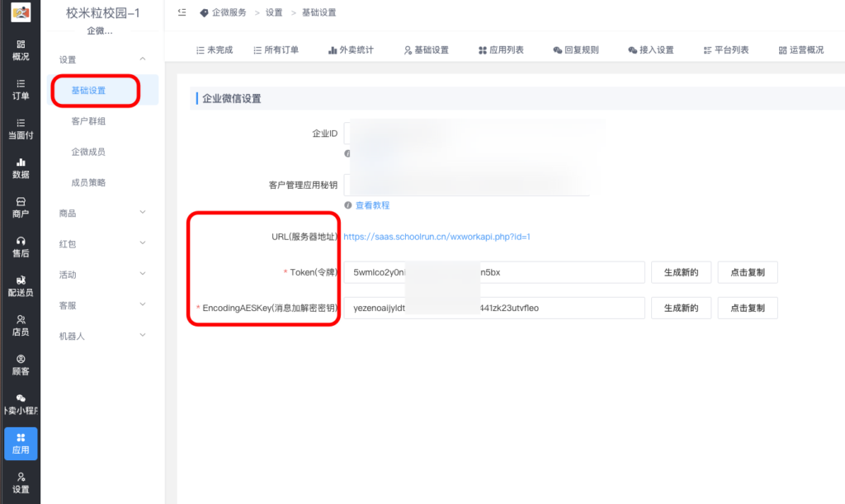Select the 数据 data chart icon
This screenshot has width=845, height=504.
coord(21,168)
